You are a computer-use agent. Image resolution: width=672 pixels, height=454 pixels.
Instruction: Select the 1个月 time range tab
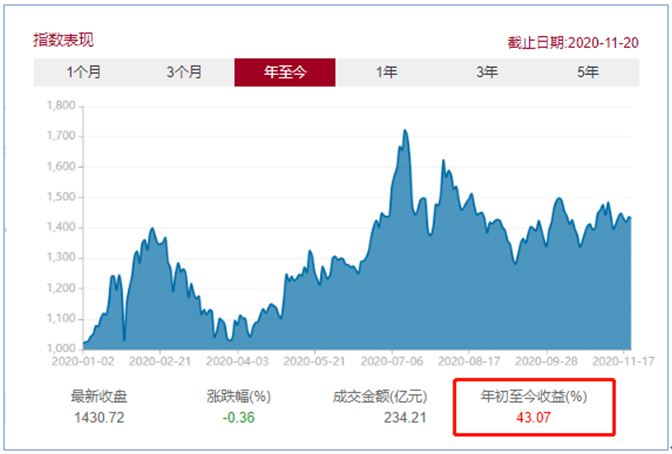click(x=84, y=72)
